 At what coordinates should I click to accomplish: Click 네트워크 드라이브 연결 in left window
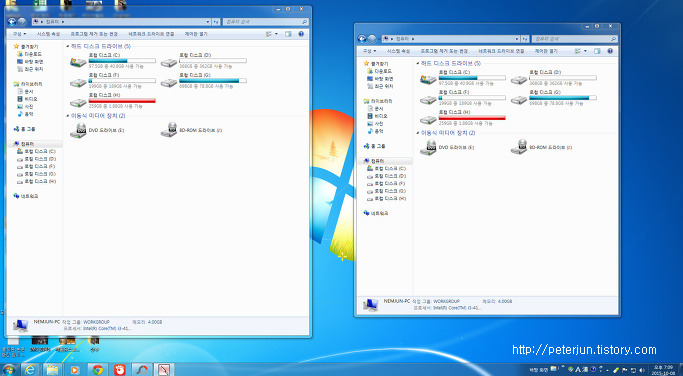pyautogui.click(x=151, y=34)
